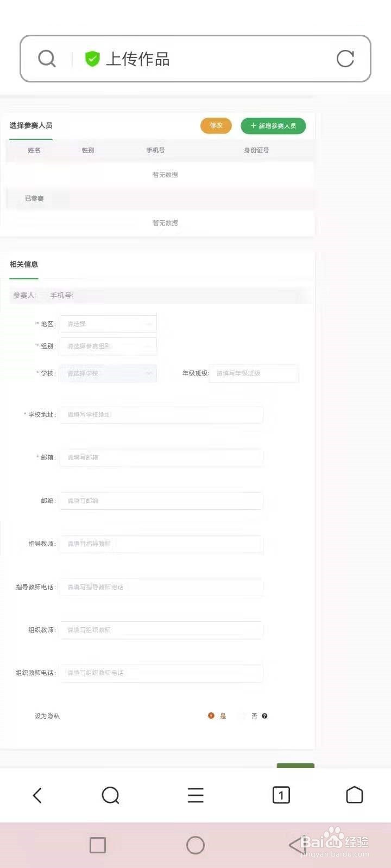Screen dimensions: 391x868
Task: Go back using browser back arrow
Action: click(x=37, y=795)
